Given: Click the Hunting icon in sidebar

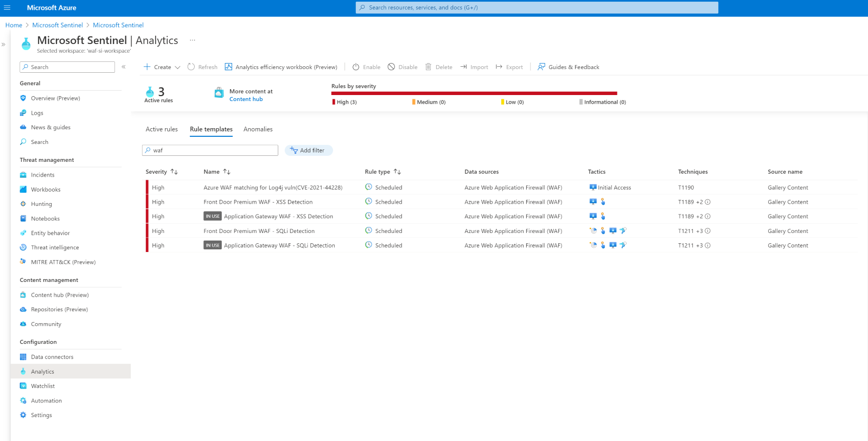Looking at the screenshot, I should [x=23, y=204].
